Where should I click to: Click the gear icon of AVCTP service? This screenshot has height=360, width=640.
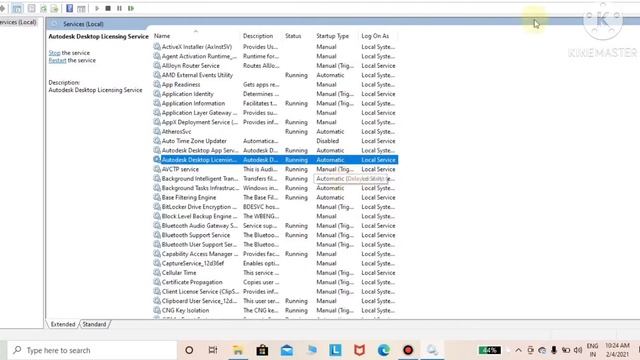point(157,169)
